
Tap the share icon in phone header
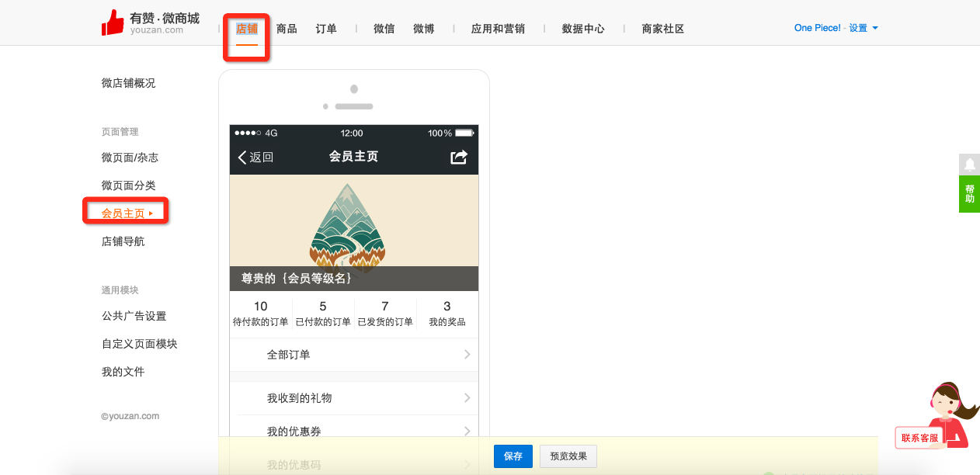pos(459,158)
